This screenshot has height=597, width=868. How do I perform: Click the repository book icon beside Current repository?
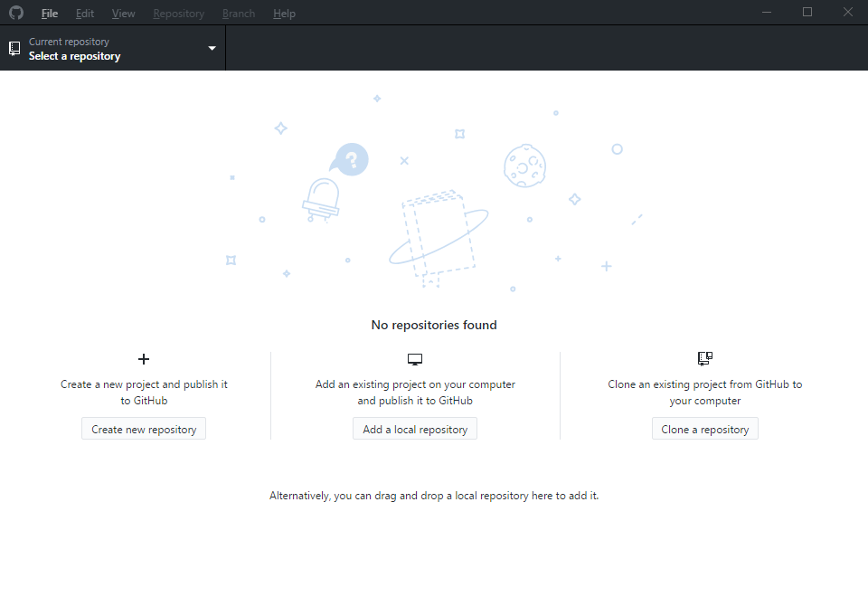14,48
